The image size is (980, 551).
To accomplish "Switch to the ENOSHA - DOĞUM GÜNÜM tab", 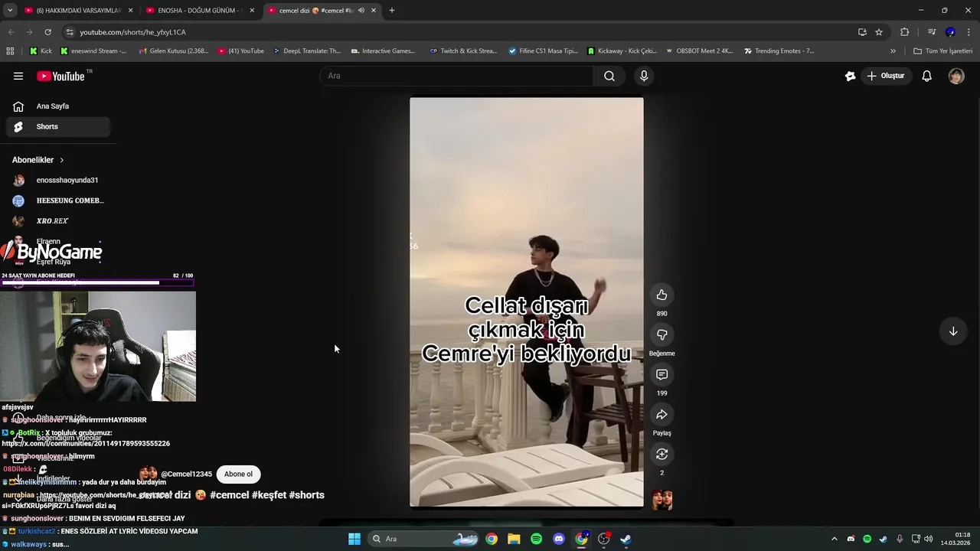I will [200, 11].
